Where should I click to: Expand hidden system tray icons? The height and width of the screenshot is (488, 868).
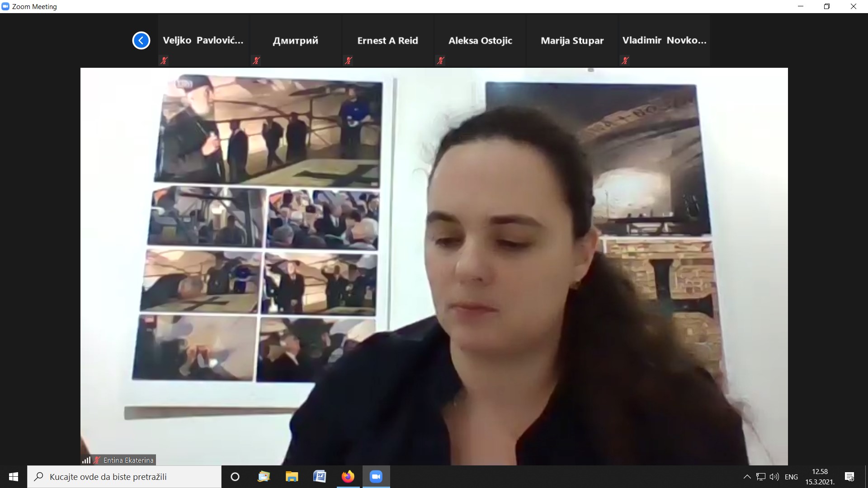(747, 477)
